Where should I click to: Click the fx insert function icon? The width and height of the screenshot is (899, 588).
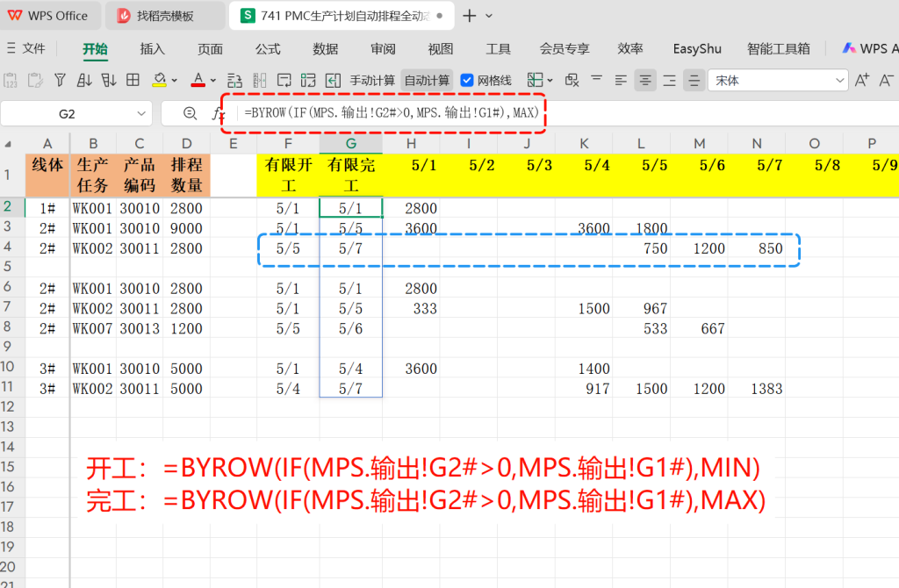218,113
